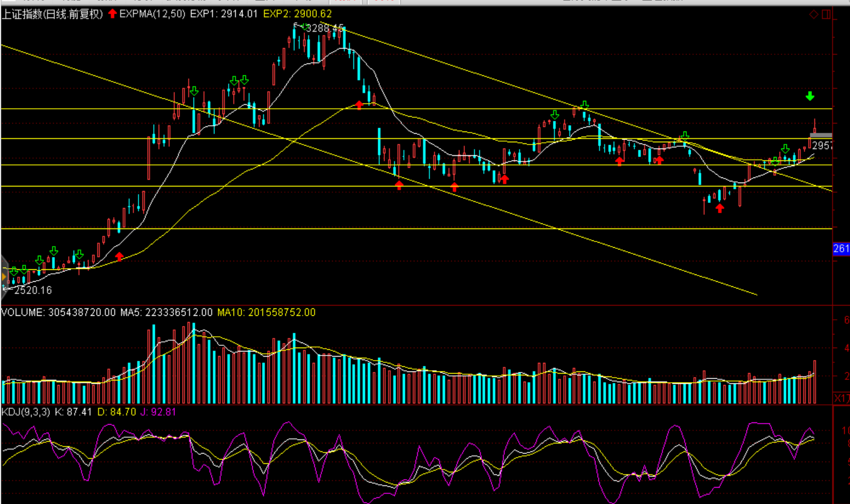Click the X17 volume scale label
This screenshot has height=504, width=850.
[841, 399]
